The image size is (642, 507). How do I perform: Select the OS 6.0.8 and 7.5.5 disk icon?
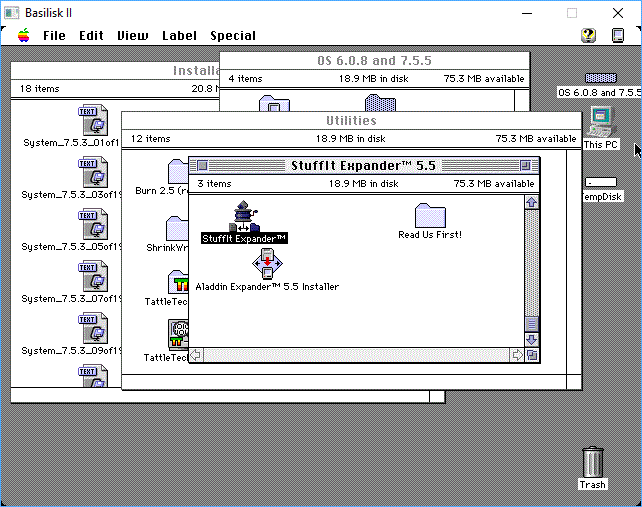[x=601, y=78]
